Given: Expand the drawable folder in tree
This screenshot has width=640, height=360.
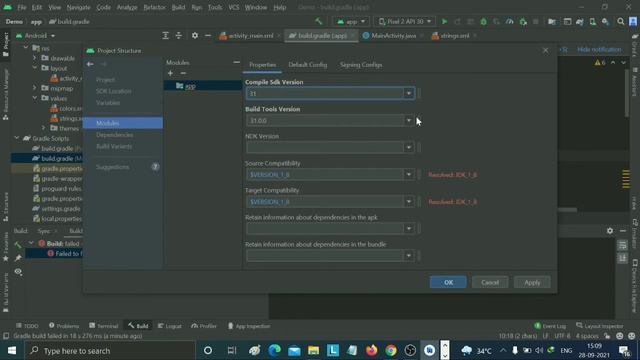Looking at the screenshot, I should [x=34, y=58].
